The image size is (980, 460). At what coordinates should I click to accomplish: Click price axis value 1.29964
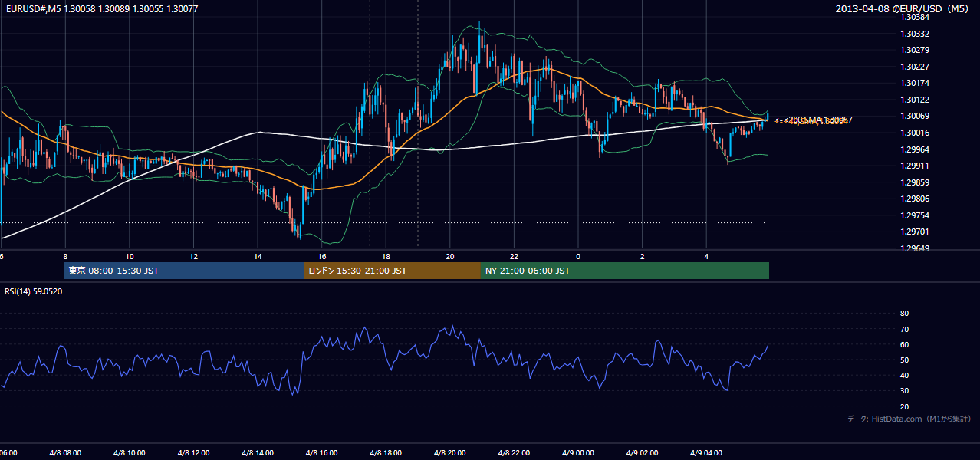click(x=915, y=149)
